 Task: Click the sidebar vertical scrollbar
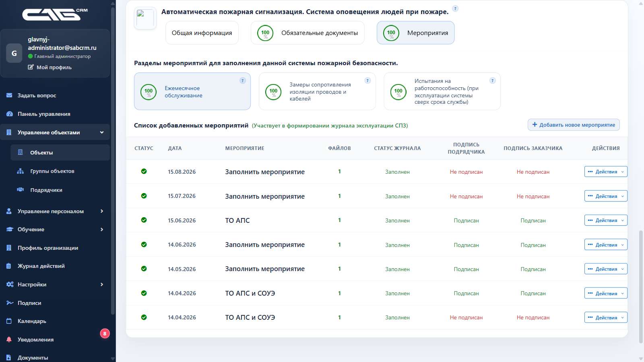[113, 161]
